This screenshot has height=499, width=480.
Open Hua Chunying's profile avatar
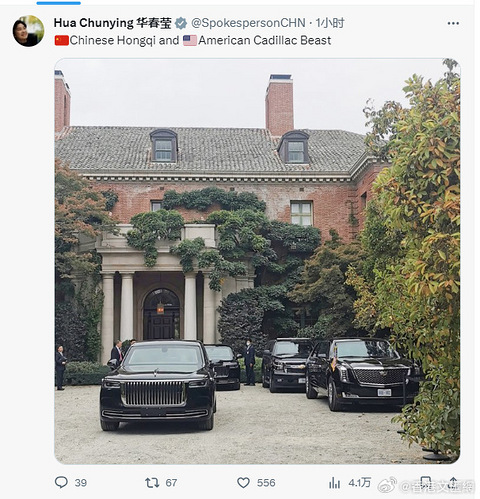pos(28,31)
